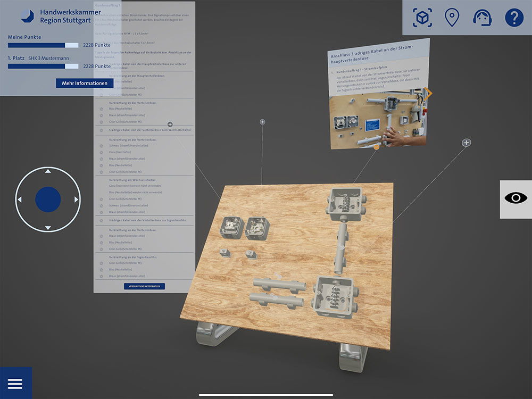This screenshot has width=532, height=399.
Task: Click the 'Meine Punkte' progress bar
Action: (43, 45)
